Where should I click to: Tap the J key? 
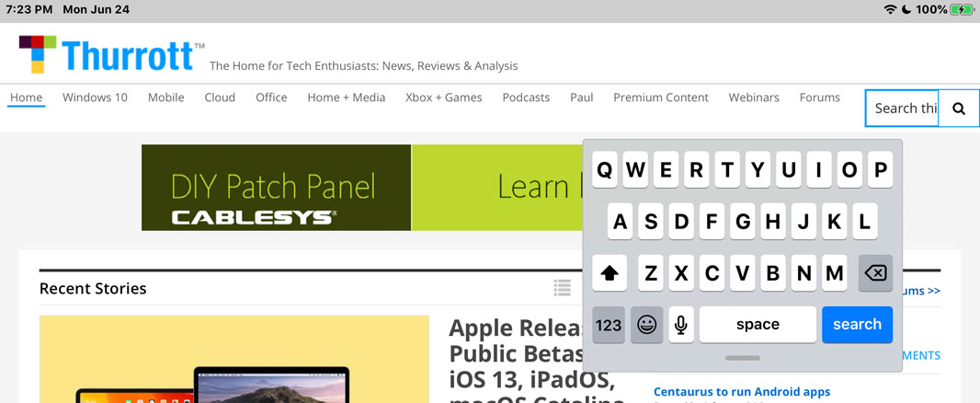click(x=803, y=221)
